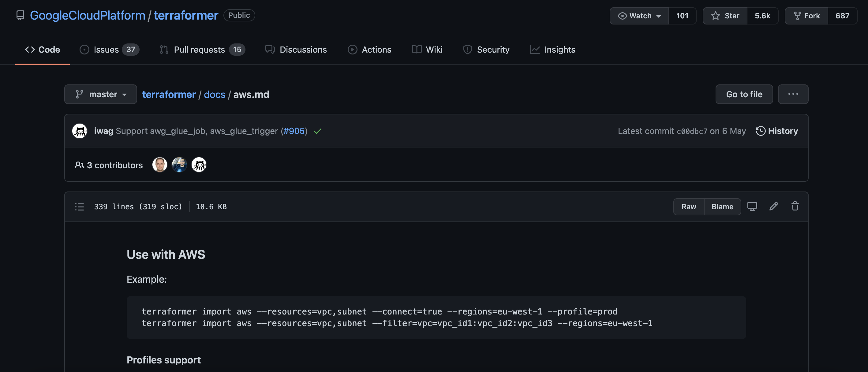Image resolution: width=868 pixels, height=372 pixels.
Task: Open the master branch selector
Action: coord(101,94)
